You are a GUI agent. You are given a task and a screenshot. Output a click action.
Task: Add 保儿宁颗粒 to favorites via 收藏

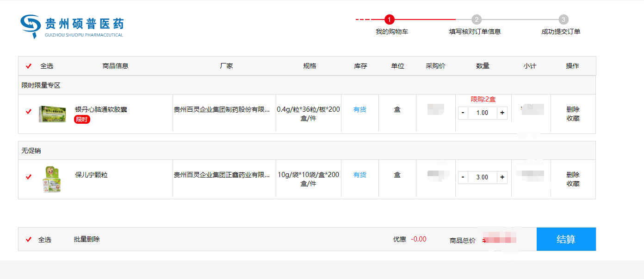click(573, 184)
